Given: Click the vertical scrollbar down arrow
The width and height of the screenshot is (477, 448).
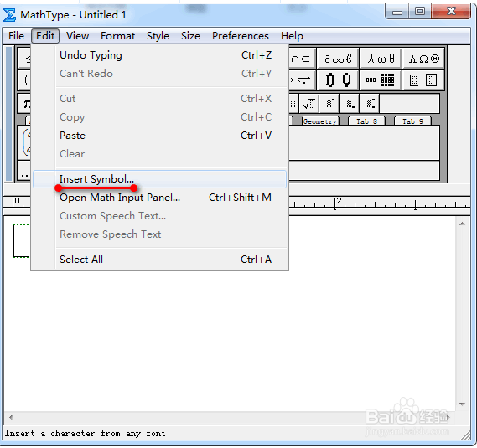Looking at the screenshot, I should tap(463, 404).
